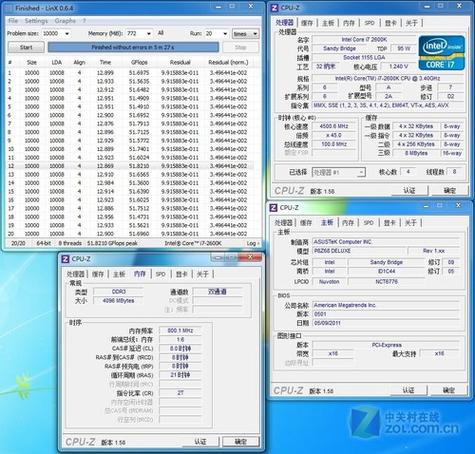The image size is (475, 454).
Task: Click the Log link in LinX status bar
Action: 252,243
